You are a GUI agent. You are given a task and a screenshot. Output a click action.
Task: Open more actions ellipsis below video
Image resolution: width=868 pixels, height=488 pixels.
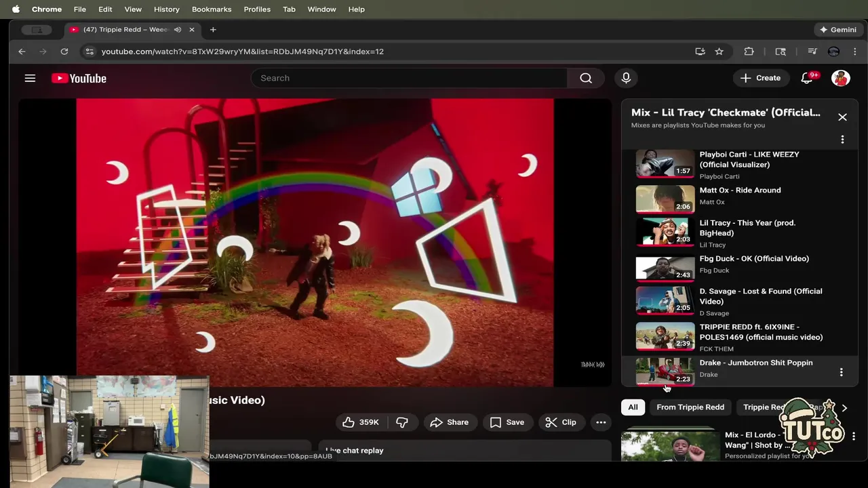601,422
